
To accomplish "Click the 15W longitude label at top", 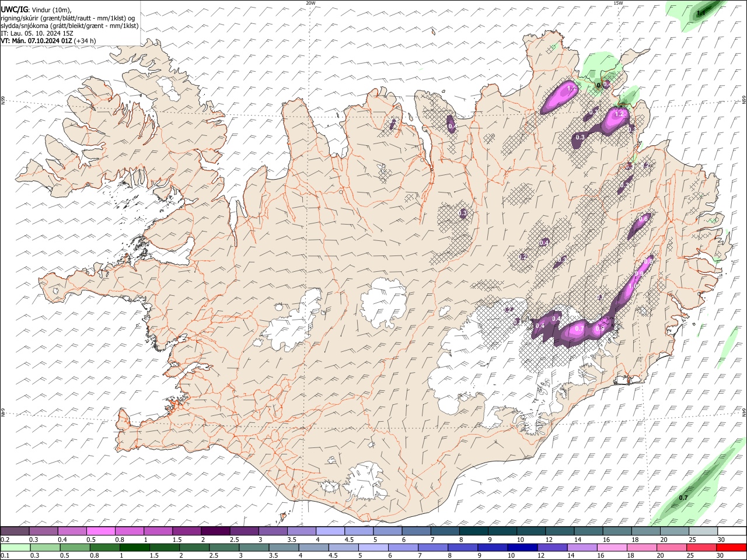I will pyautogui.click(x=617, y=3).
